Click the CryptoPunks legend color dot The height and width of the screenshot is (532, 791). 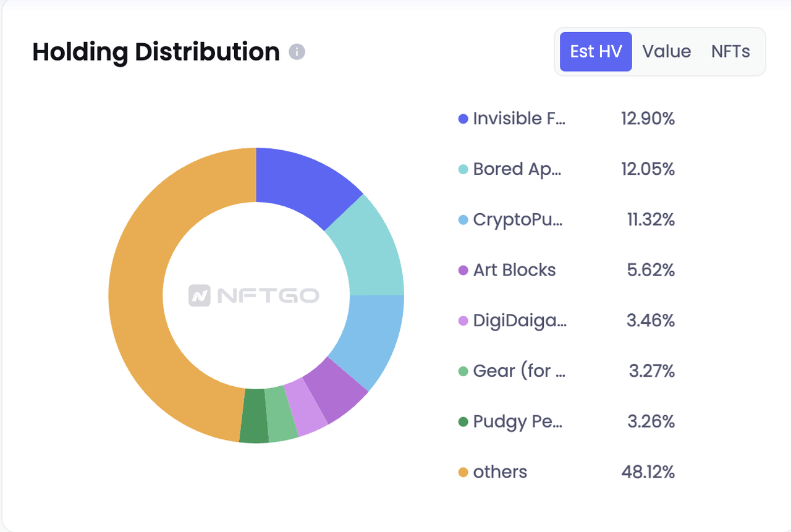(463, 220)
